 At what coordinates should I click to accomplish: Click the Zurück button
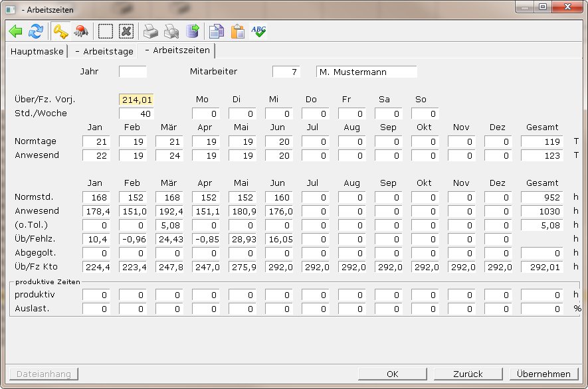tap(468, 374)
